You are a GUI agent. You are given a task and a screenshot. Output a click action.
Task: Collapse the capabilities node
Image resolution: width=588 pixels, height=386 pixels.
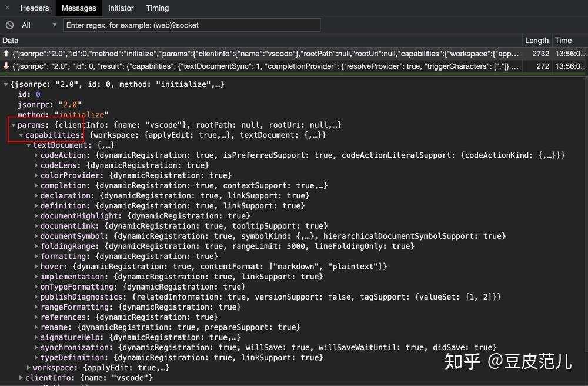[x=21, y=135]
